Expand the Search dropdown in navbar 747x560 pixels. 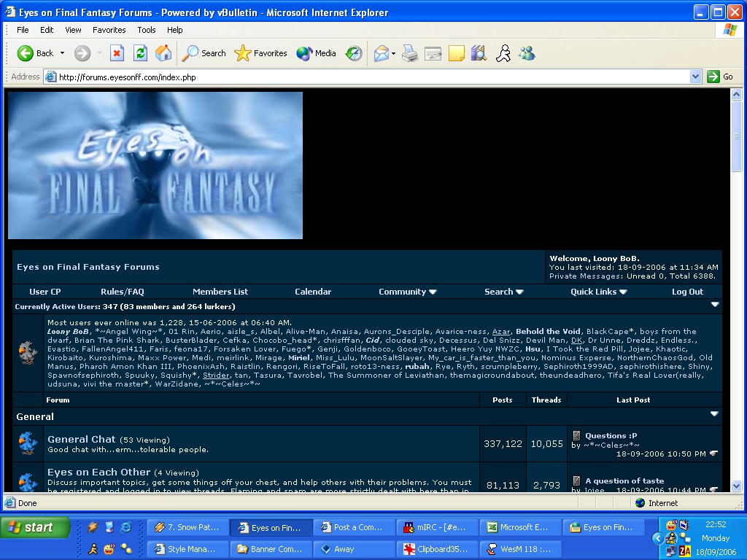point(519,292)
